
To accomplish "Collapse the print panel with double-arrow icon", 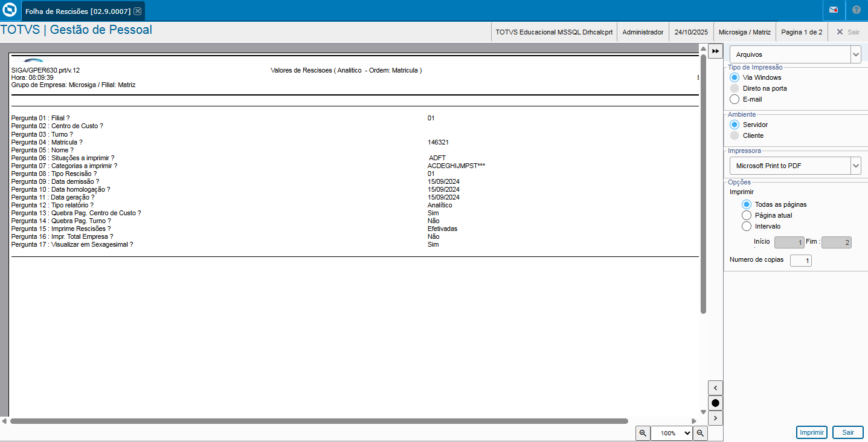I will (715, 51).
